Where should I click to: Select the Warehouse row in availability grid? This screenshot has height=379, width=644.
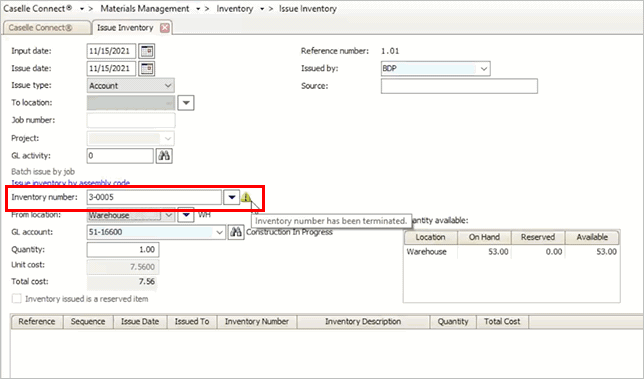(x=512, y=252)
